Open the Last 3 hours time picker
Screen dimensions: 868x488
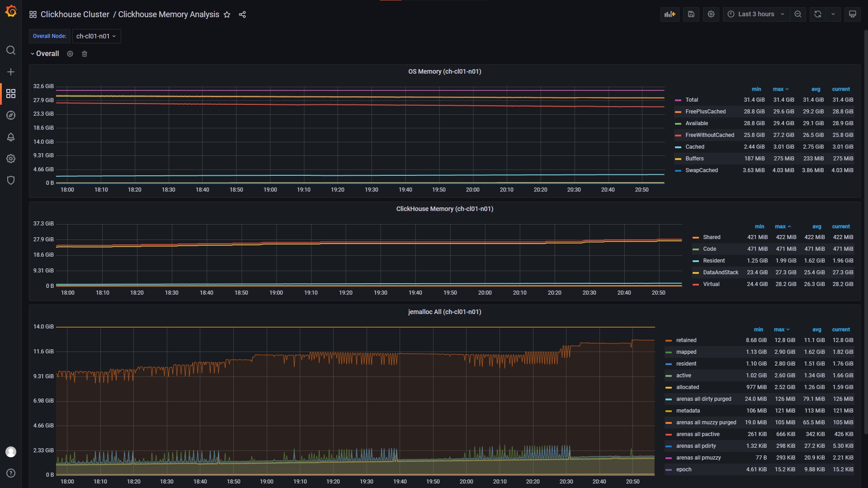[756, 14]
